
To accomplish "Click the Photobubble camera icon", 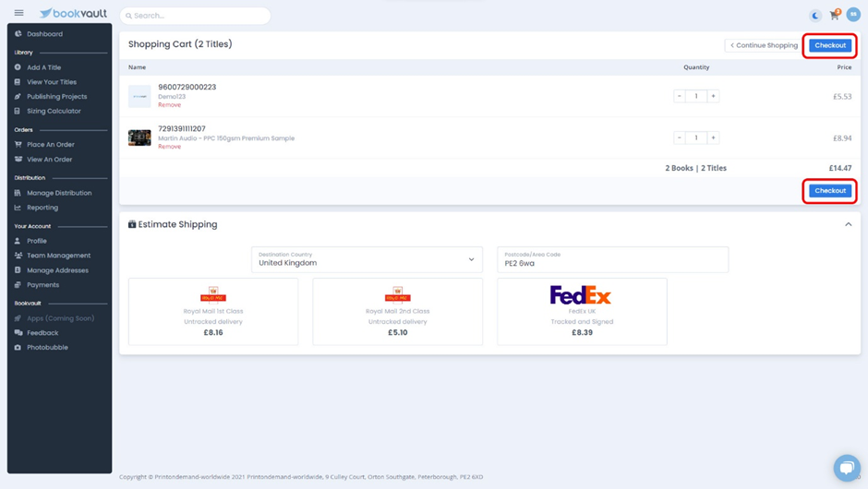I will point(18,348).
